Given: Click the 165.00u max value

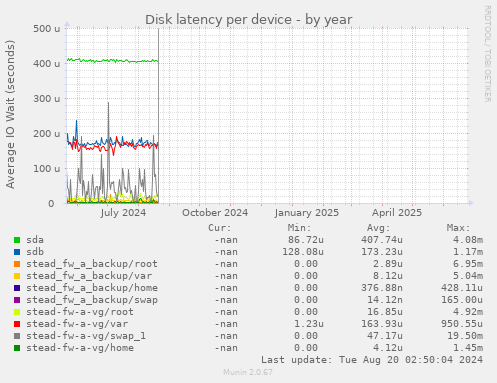Looking at the screenshot, I should pos(462,300).
